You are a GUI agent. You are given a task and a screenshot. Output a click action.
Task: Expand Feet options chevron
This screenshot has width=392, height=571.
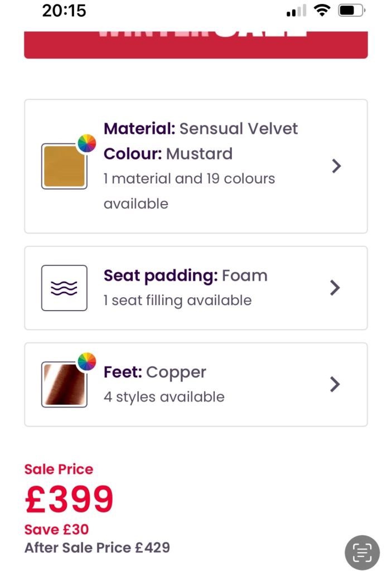[x=335, y=384]
